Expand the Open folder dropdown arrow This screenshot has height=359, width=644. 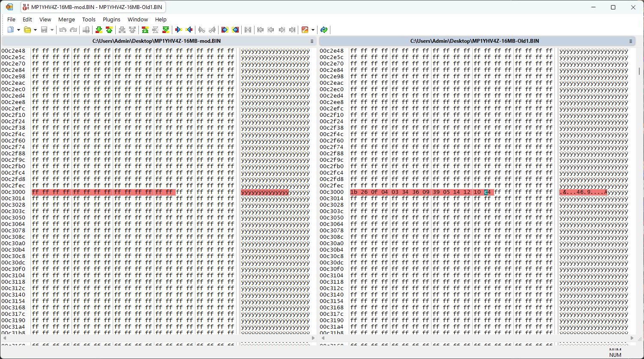pyautogui.click(x=35, y=30)
